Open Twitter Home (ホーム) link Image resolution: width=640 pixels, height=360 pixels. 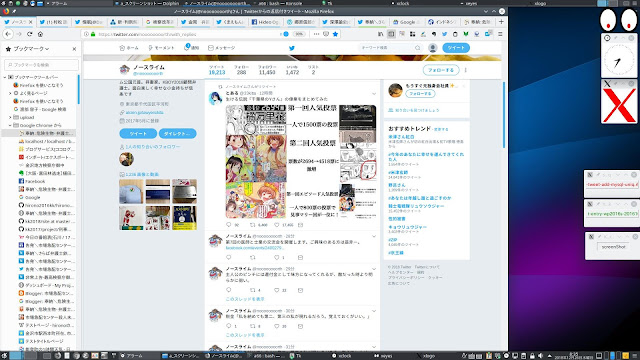129,48
